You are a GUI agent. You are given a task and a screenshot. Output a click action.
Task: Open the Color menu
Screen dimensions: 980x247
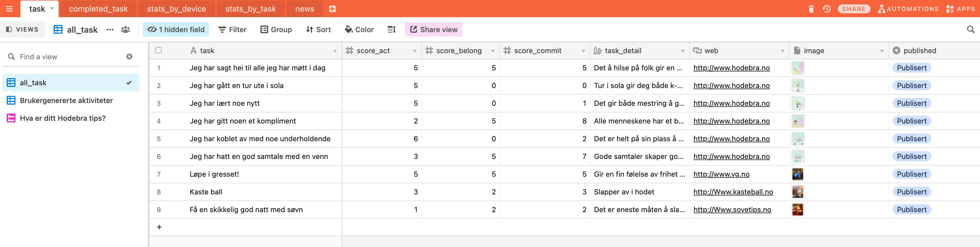coord(359,29)
